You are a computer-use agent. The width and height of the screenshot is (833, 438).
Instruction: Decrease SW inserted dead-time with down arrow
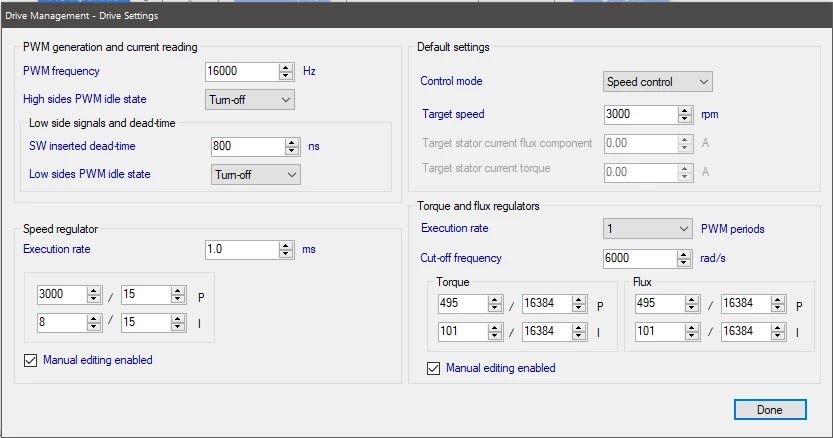click(x=292, y=151)
